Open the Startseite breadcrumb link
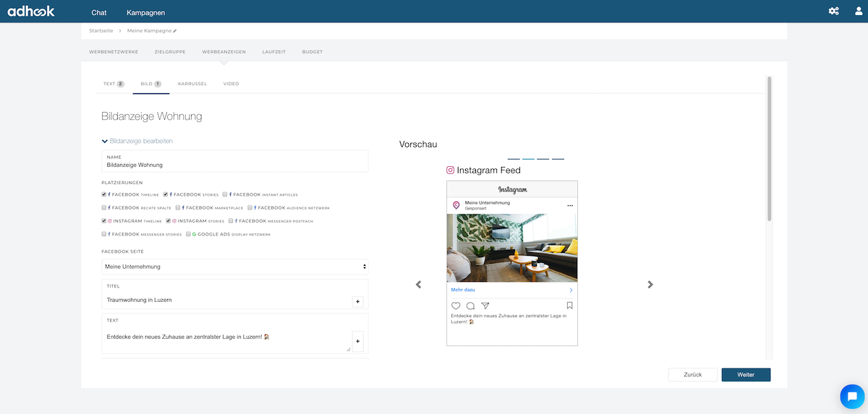868x414 pixels. [101, 31]
